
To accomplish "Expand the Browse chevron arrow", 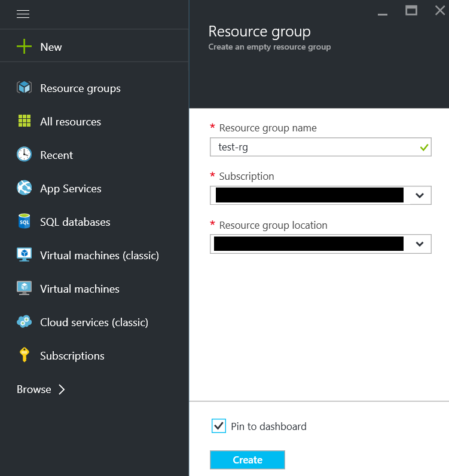I will (62, 389).
